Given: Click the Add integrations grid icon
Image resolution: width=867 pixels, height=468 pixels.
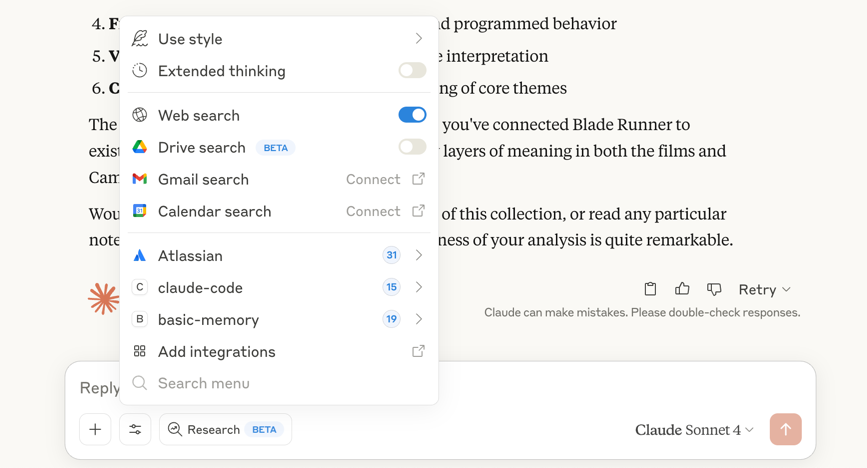Looking at the screenshot, I should pos(140,351).
